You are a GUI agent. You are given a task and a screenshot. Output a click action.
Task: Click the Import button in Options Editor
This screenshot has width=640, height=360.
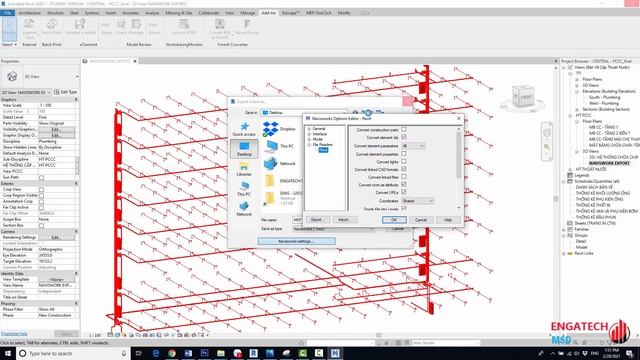pos(344,220)
